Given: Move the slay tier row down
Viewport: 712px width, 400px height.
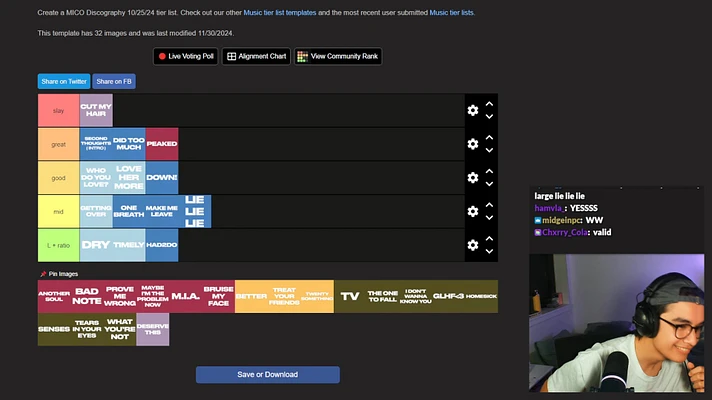Looking at the screenshot, I should pyautogui.click(x=489, y=117).
